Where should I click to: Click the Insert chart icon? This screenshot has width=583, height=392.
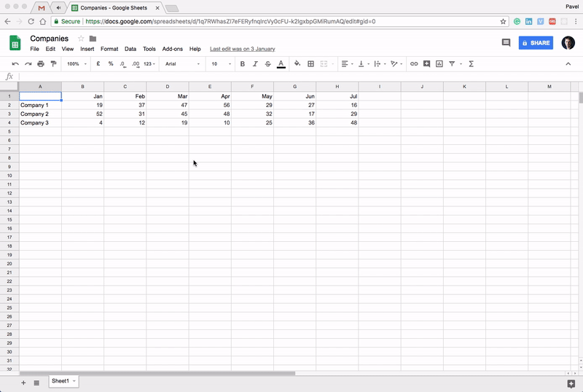click(439, 64)
